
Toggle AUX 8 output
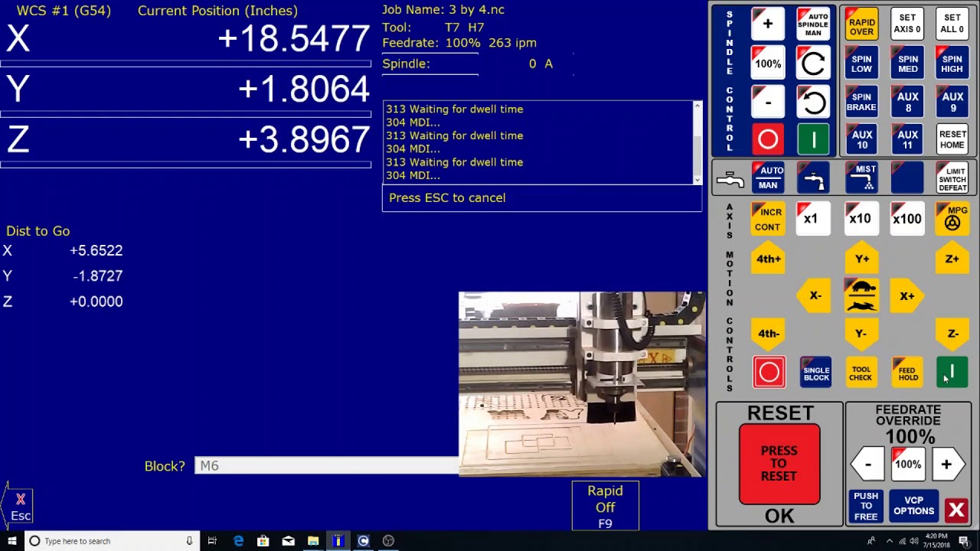[907, 102]
